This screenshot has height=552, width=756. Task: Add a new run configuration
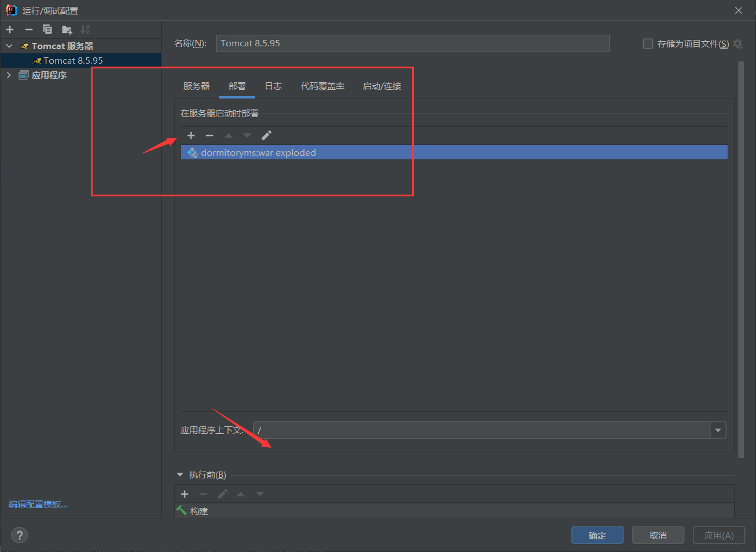pyautogui.click(x=10, y=30)
